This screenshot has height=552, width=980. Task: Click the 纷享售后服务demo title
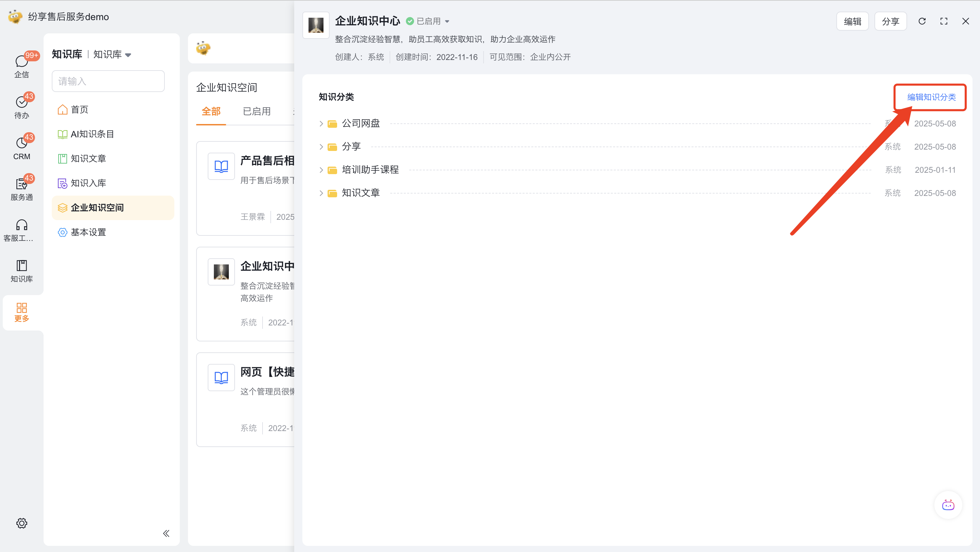68,17
